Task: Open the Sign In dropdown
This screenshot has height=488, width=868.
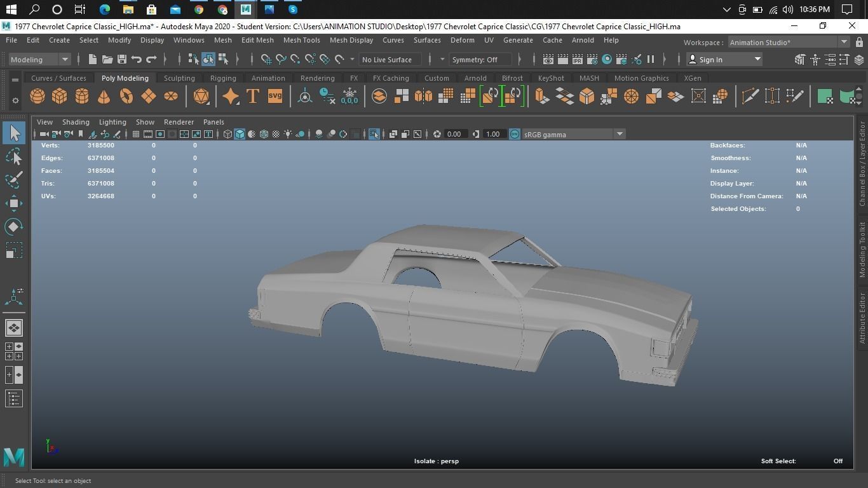Action: [725, 59]
